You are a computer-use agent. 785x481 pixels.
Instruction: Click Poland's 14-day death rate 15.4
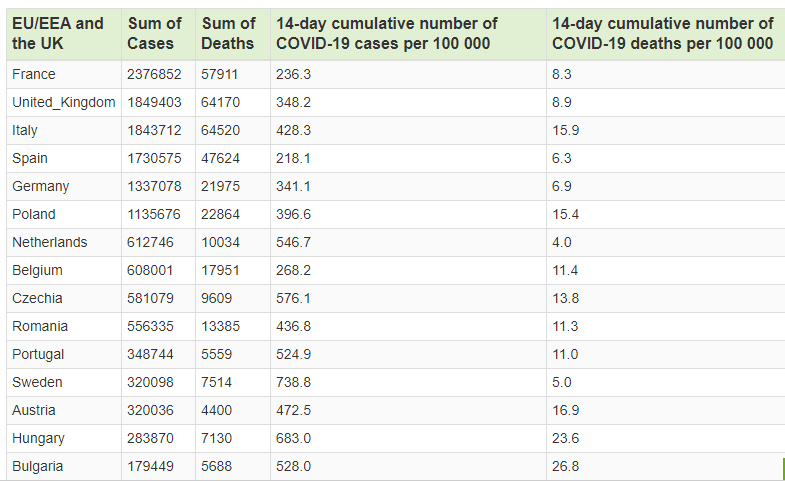566,214
